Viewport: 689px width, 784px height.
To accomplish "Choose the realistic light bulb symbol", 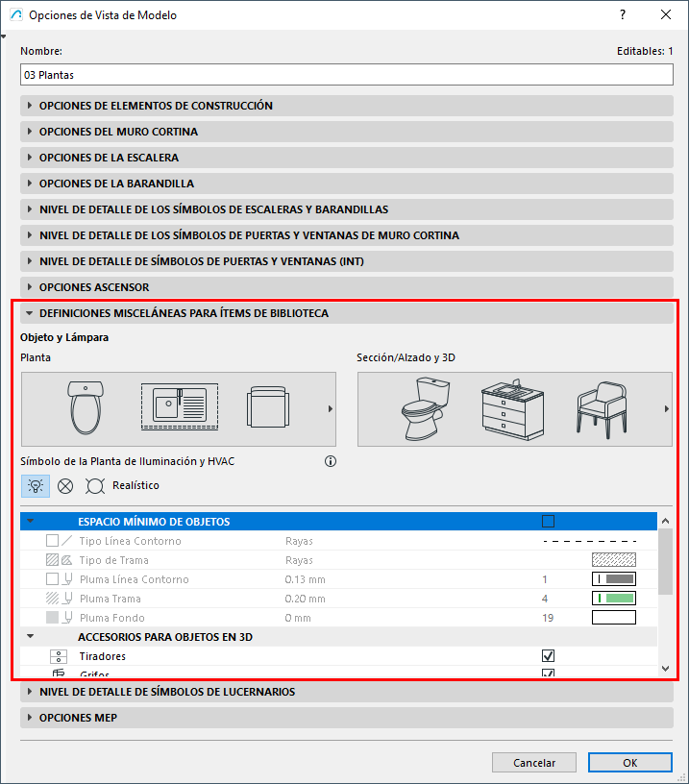I will click(x=36, y=486).
